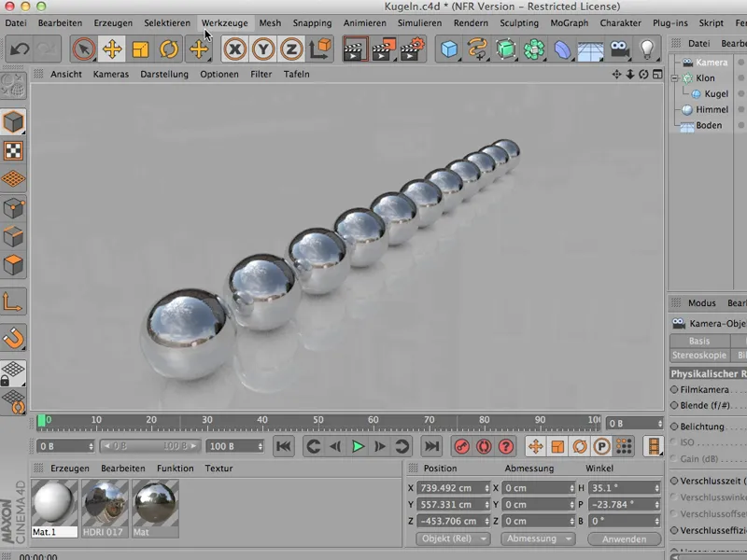Open the MoGraph menu

pyautogui.click(x=569, y=22)
